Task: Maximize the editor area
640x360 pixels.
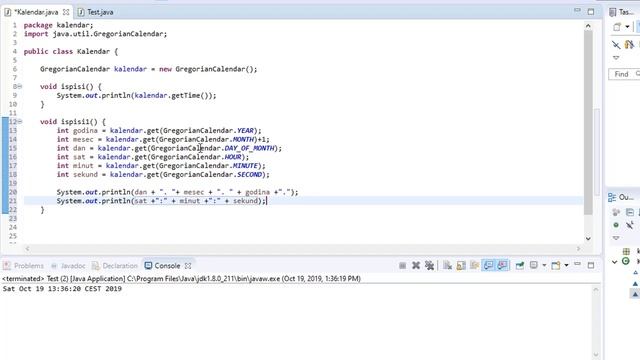Action: pos(591,12)
